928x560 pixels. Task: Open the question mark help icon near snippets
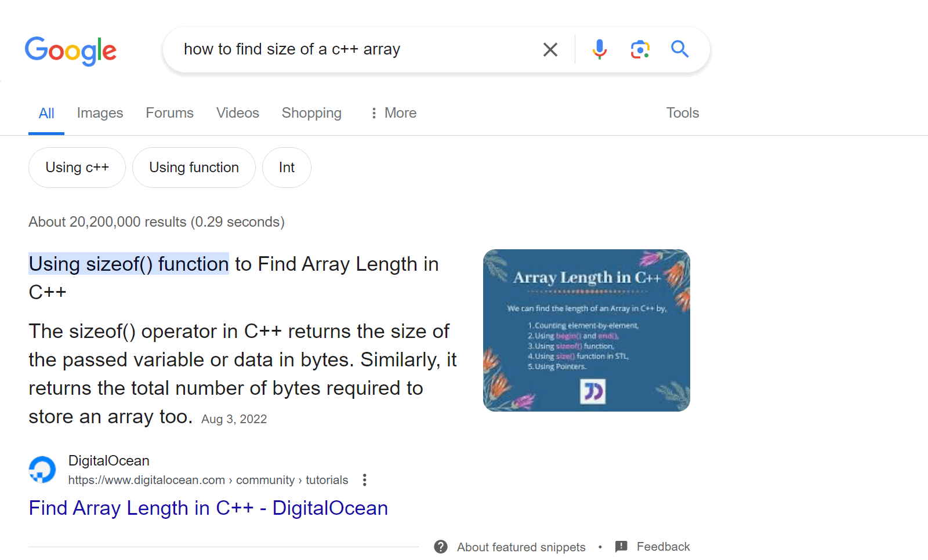tap(441, 547)
